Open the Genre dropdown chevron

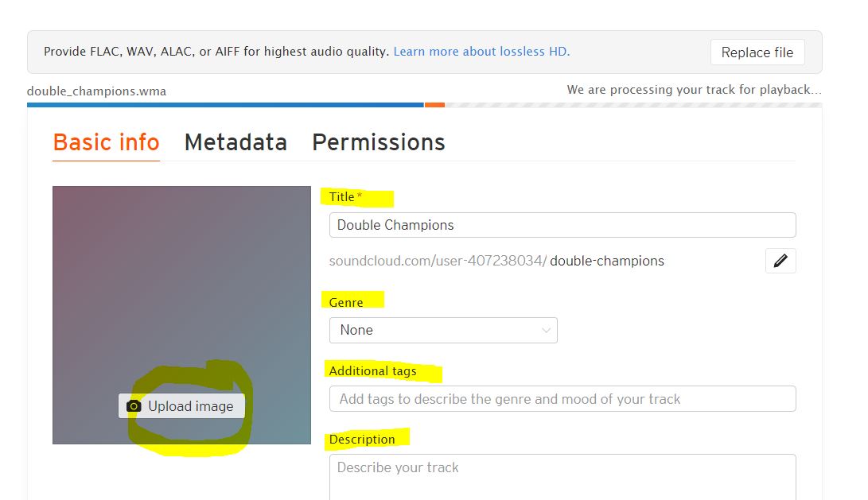(546, 330)
